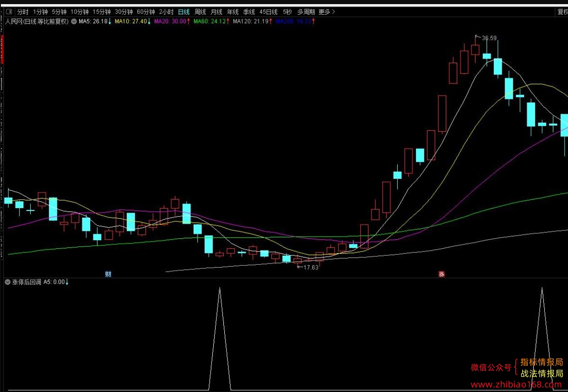568x392 pixels.
Task: Select the 日线 daily chart tab
Action: coord(184,12)
